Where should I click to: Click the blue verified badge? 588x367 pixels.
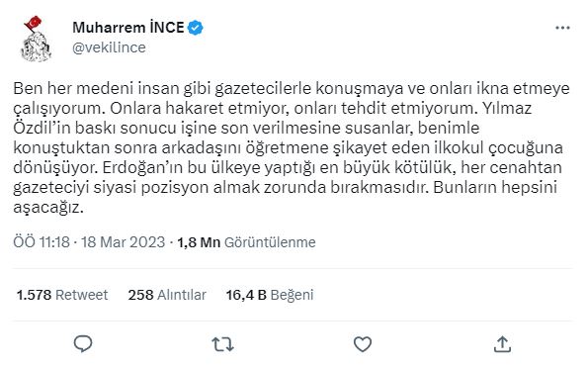[195, 28]
